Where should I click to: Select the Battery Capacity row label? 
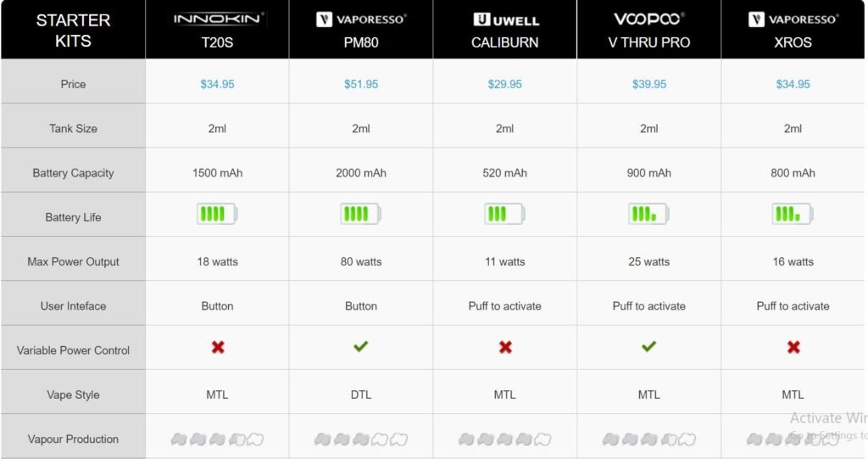(73, 173)
